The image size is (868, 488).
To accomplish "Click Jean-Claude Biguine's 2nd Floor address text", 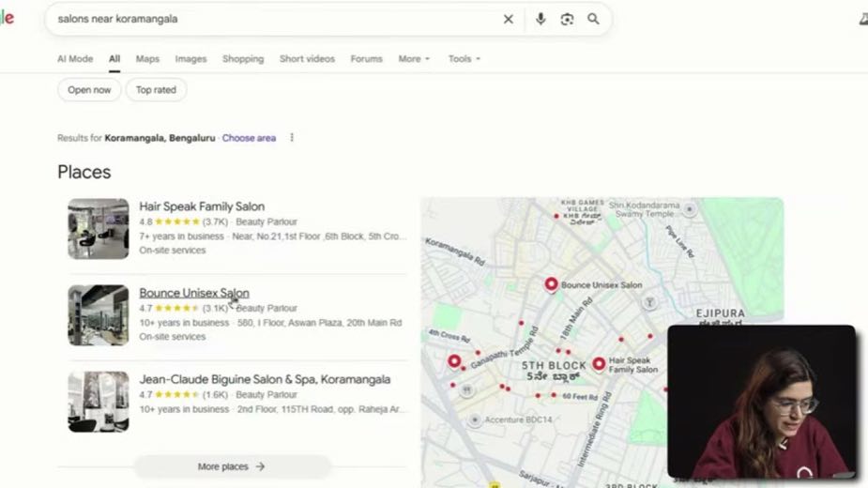I will (321, 409).
